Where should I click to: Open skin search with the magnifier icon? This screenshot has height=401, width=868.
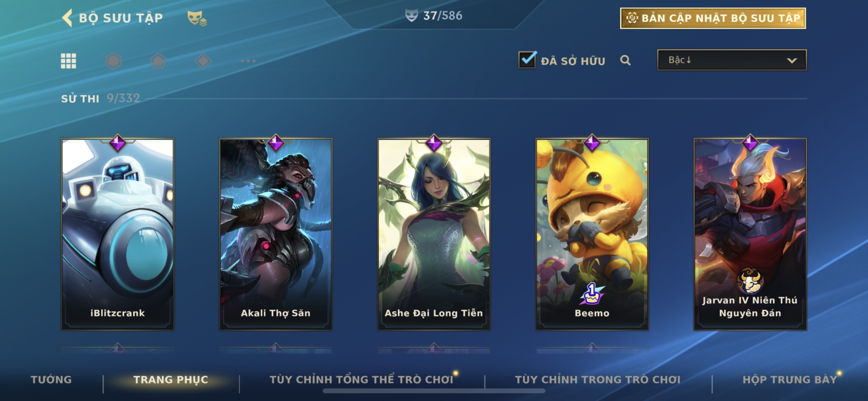[625, 60]
